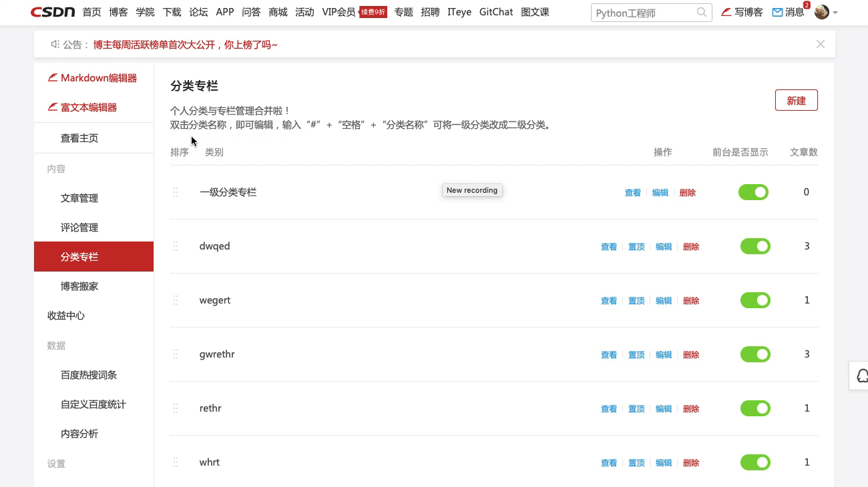
Task: Click 删除 for 一级分类专栏 row
Action: tap(688, 193)
